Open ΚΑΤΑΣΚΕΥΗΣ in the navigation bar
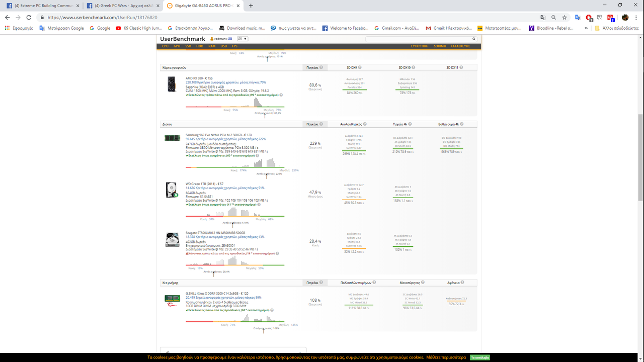Image resolution: width=644 pixels, height=362 pixels. 460,46
